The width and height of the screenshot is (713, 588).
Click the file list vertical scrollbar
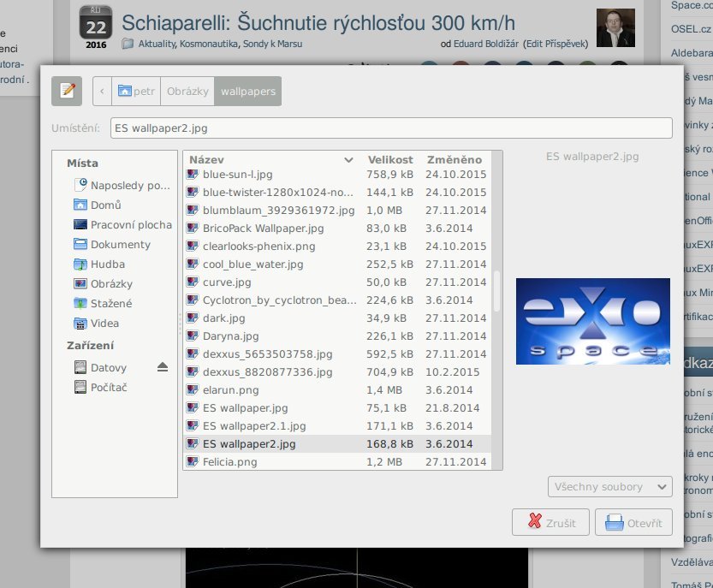(x=496, y=291)
